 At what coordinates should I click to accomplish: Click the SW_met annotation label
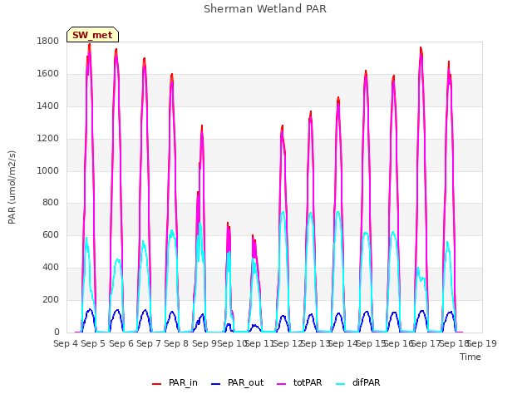(92, 35)
